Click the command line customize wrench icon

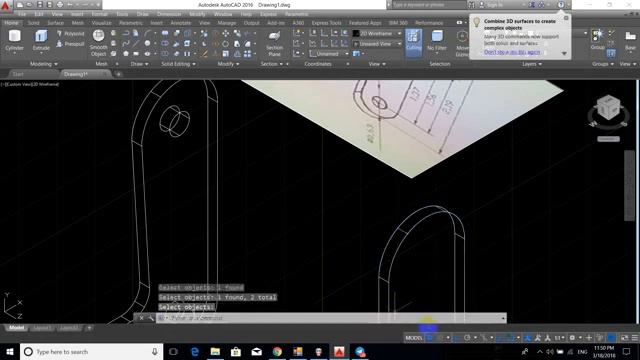[151, 318]
